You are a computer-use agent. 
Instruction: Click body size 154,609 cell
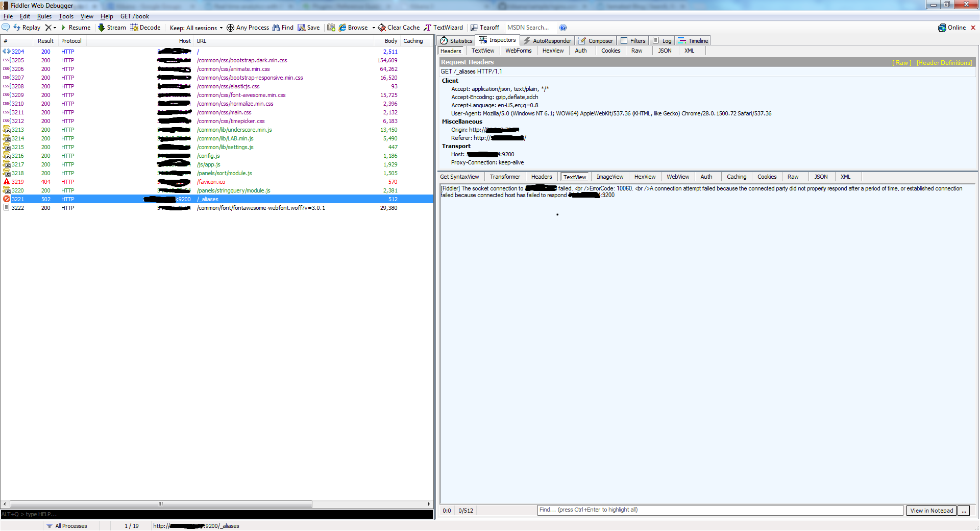pos(387,60)
